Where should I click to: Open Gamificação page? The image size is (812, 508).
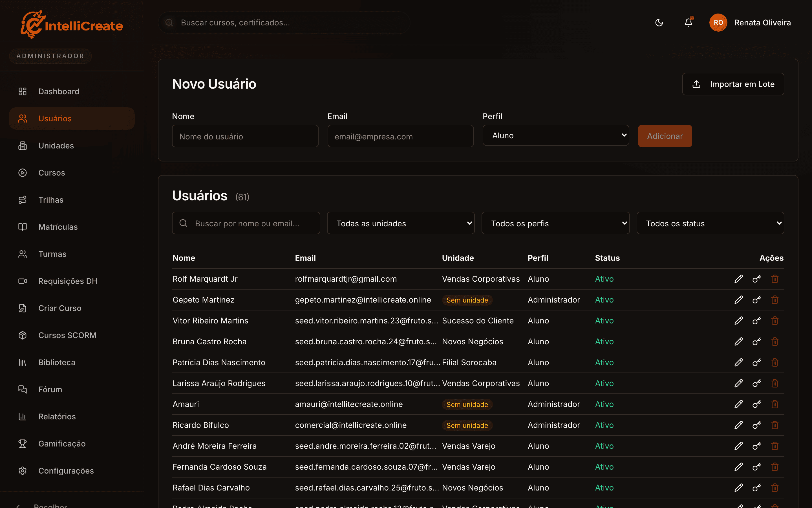[x=72, y=444]
